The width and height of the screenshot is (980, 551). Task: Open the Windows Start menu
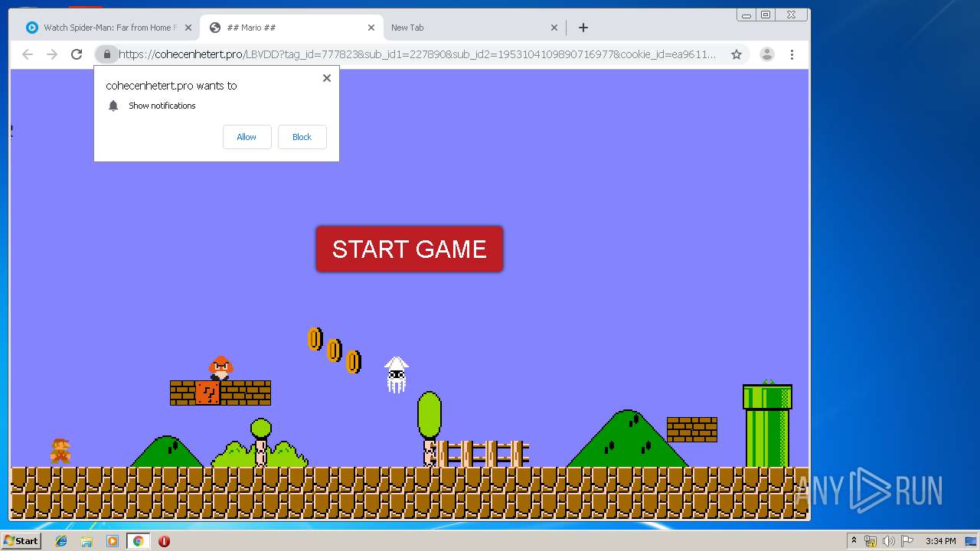click(x=21, y=540)
